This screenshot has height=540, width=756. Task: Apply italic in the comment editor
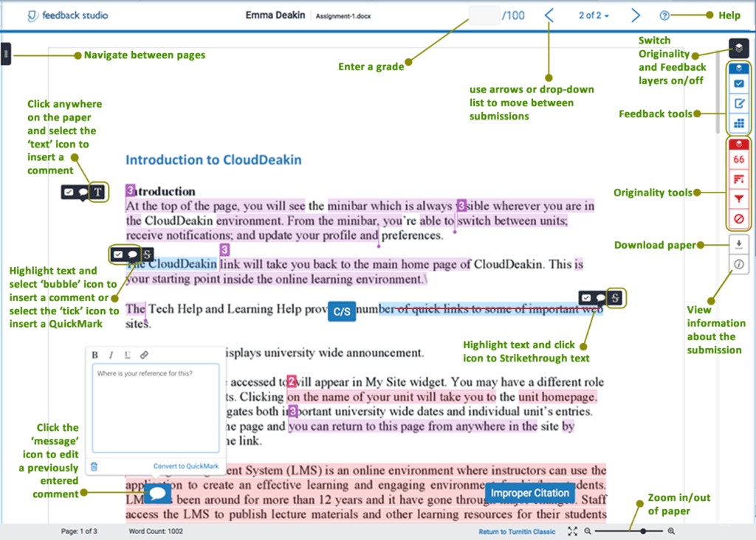(x=111, y=355)
